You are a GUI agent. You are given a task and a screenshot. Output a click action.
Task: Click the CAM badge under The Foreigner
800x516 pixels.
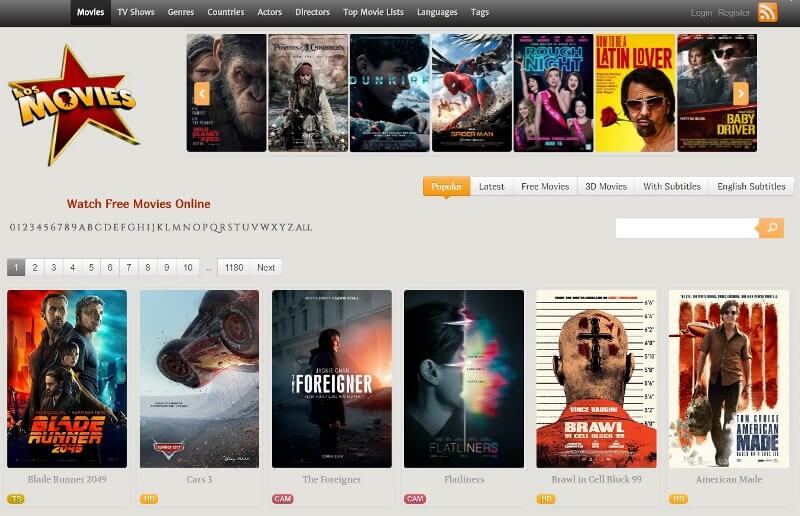coord(282,498)
